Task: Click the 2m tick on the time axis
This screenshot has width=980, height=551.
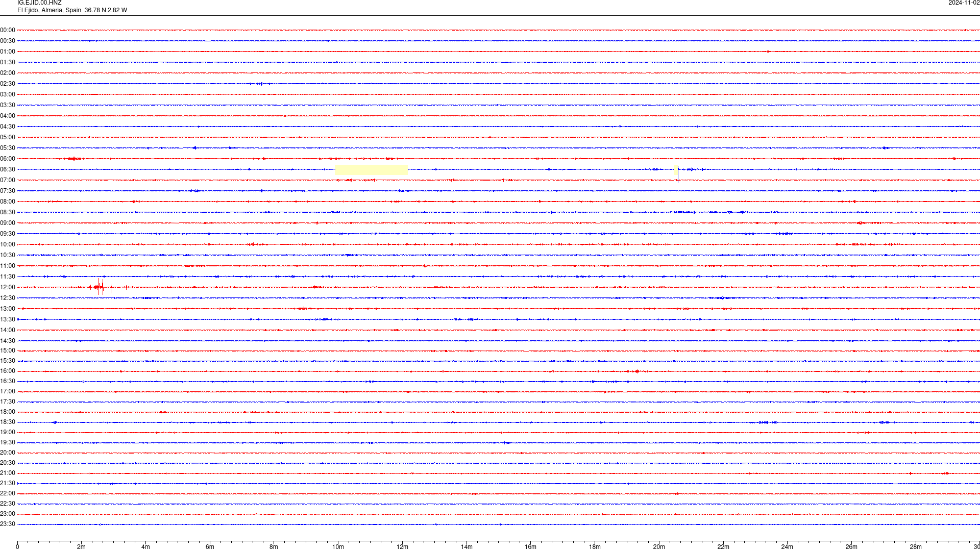Action: 82,546
